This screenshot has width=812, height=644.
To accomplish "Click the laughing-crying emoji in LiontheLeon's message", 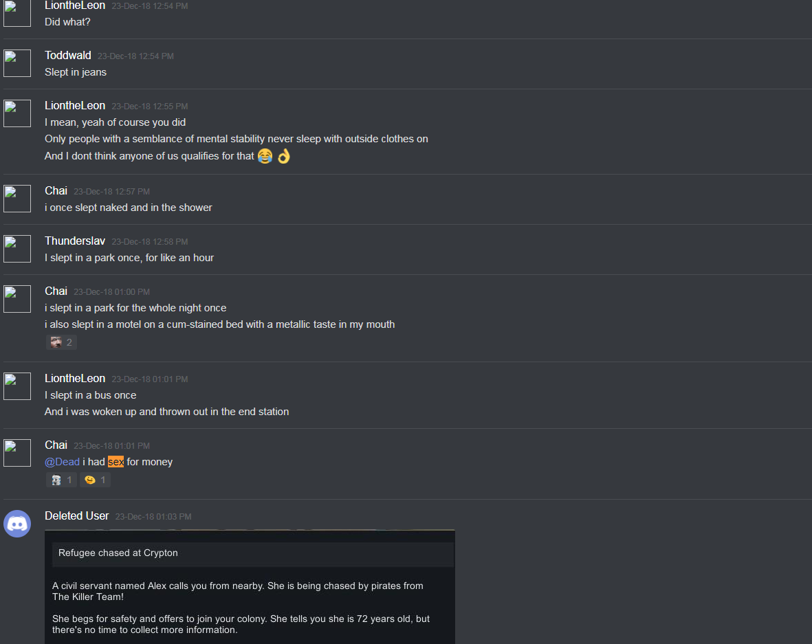I will (265, 156).
